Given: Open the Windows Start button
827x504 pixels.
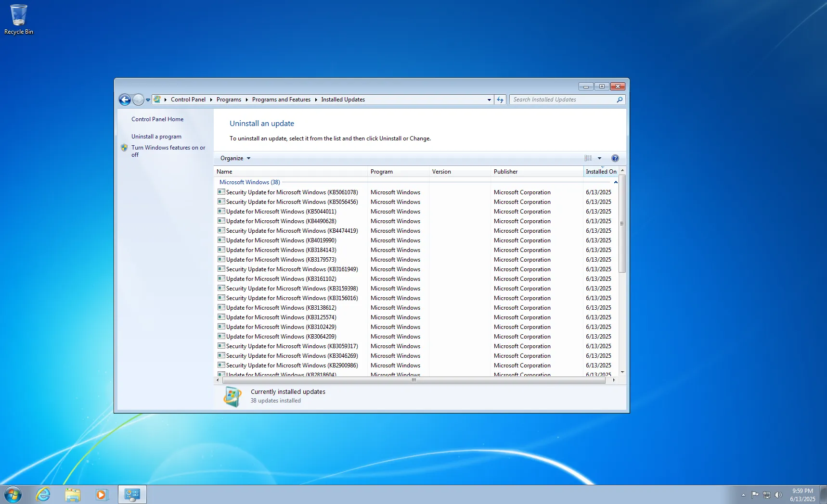Looking at the screenshot, I should [13, 494].
